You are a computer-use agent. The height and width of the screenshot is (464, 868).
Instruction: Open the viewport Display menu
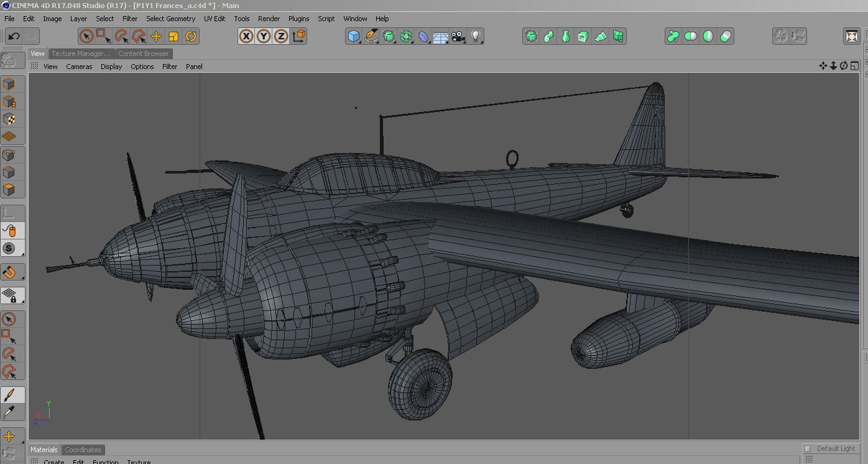(111, 67)
